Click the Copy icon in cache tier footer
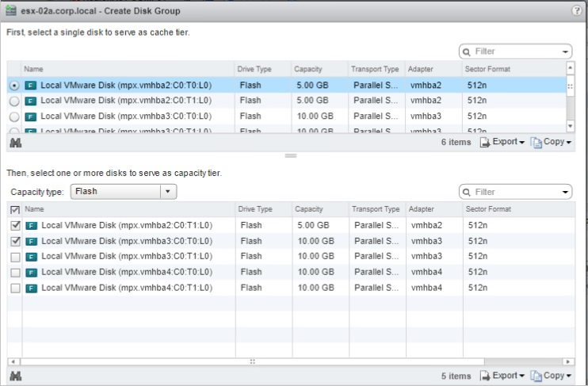This screenshot has height=386, width=588. pos(536,143)
